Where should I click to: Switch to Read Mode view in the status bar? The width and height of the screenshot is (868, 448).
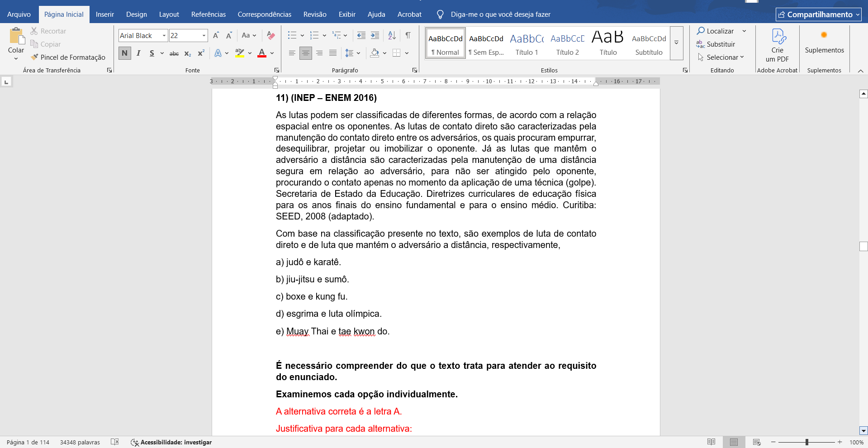coord(711,442)
